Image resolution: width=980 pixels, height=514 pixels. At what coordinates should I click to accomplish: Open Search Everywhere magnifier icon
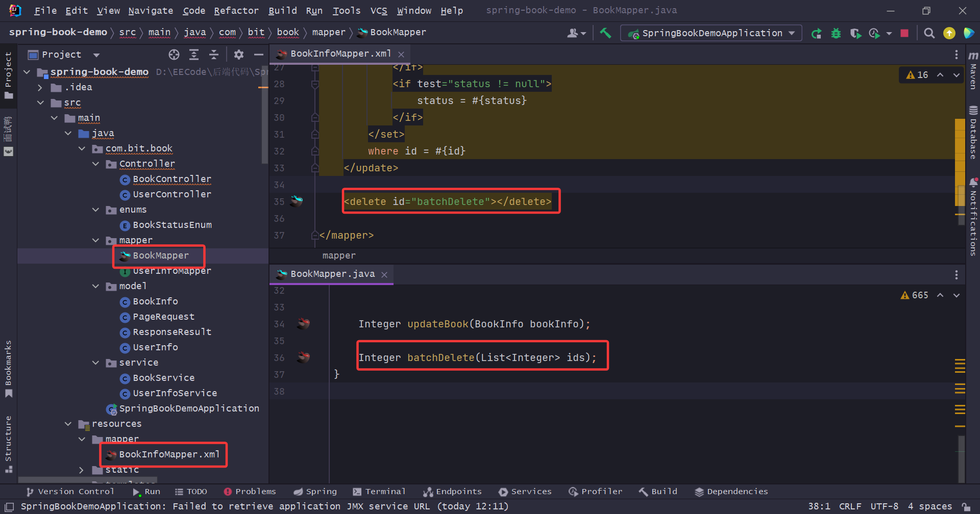pyautogui.click(x=929, y=33)
